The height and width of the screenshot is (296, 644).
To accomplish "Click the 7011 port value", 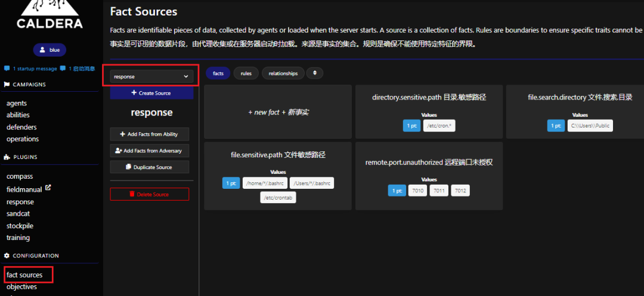I will pos(439,191).
